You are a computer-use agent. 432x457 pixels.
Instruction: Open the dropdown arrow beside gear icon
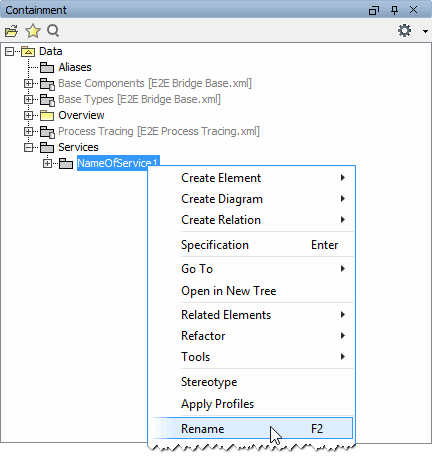425,31
